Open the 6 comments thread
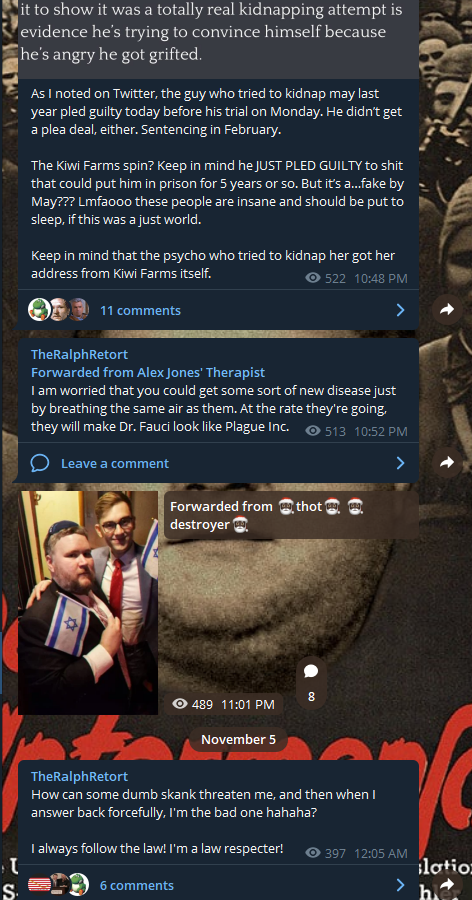Image resolution: width=472 pixels, height=900 pixels. point(137,885)
